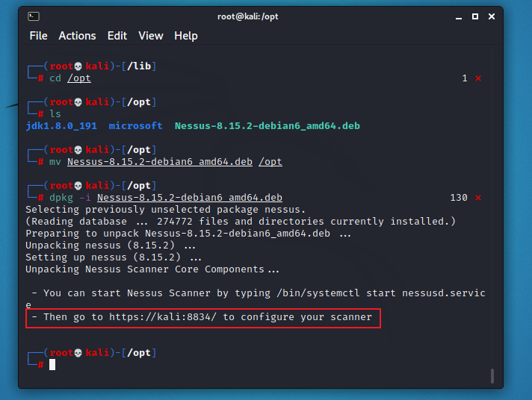Click the terminal scrollbar thumb
Screen dimensions: 532x400
tap(492, 376)
